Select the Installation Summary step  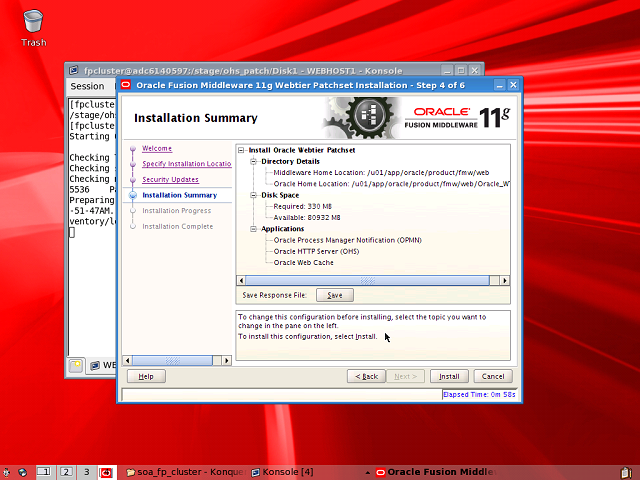point(180,195)
